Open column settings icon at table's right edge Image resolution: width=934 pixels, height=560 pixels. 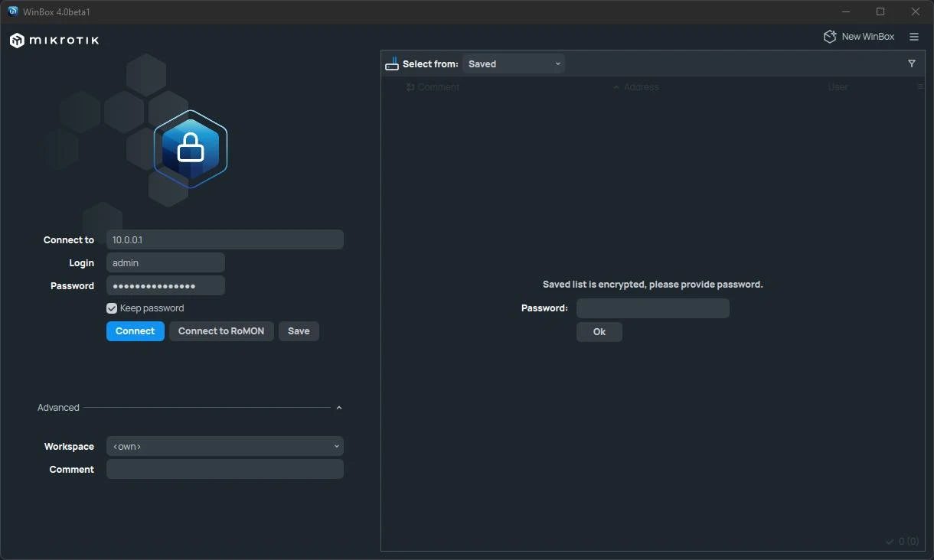coord(919,87)
